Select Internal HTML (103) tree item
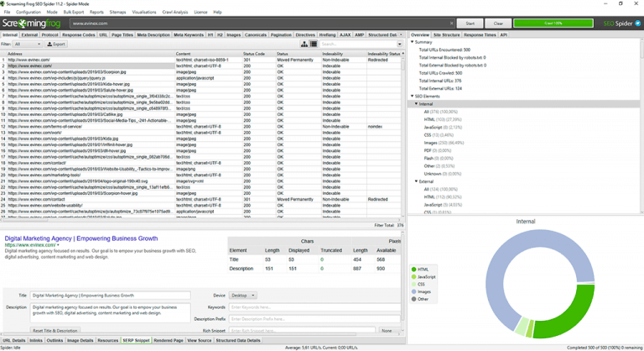This screenshot has width=644, height=351. [443, 120]
